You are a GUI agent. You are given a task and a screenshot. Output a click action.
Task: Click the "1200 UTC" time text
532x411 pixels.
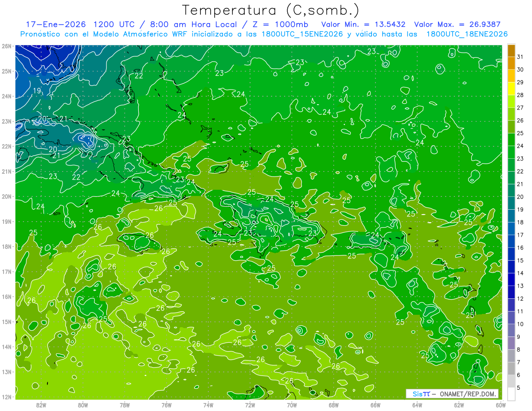point(115,24)
